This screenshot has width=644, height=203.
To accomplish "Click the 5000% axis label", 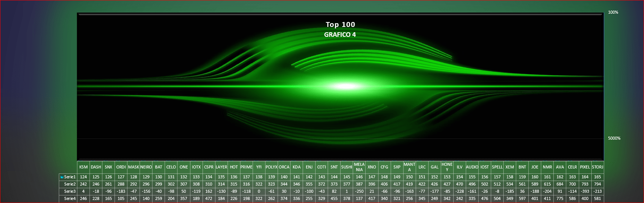I will [614, 138].
